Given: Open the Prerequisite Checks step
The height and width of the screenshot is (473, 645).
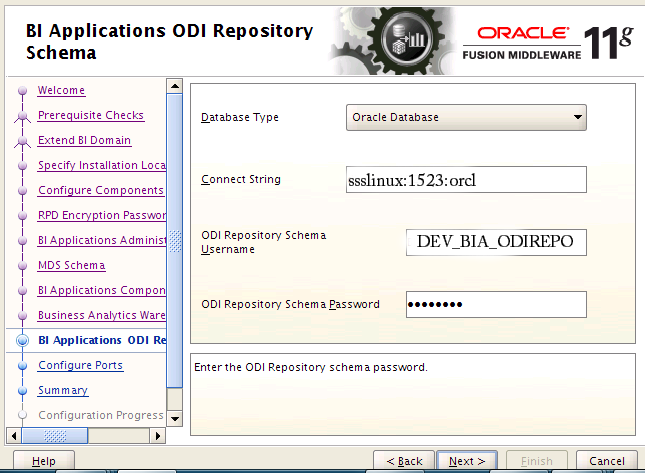Looking at the screenshot, I should 90,116.
